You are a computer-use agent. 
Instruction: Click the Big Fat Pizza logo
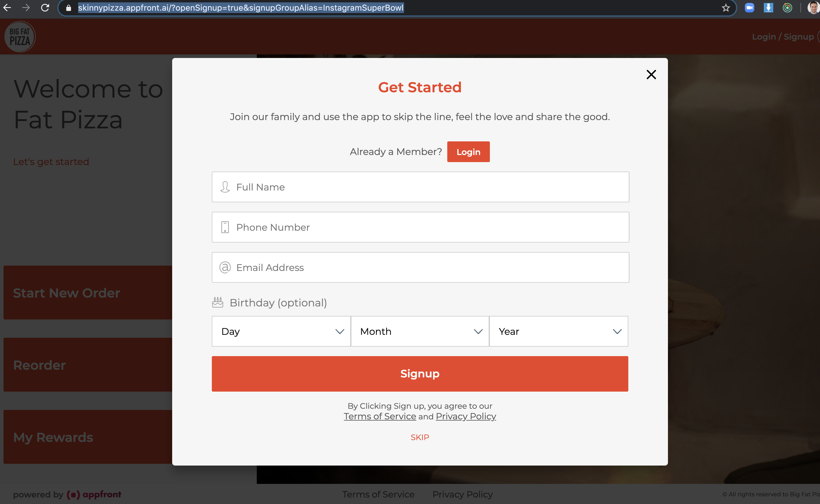coord(20,37)
